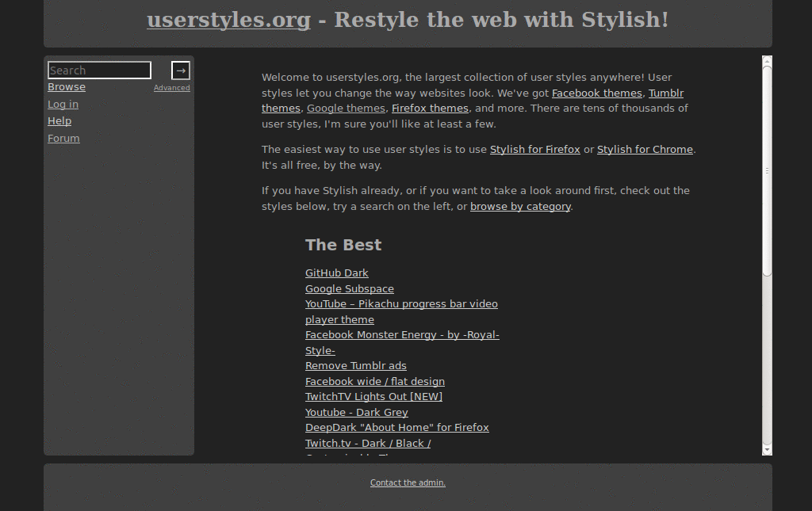Screen dimensions: 812x511
Task: Click Stylish for Chrome link
Action: coord(645,149)
